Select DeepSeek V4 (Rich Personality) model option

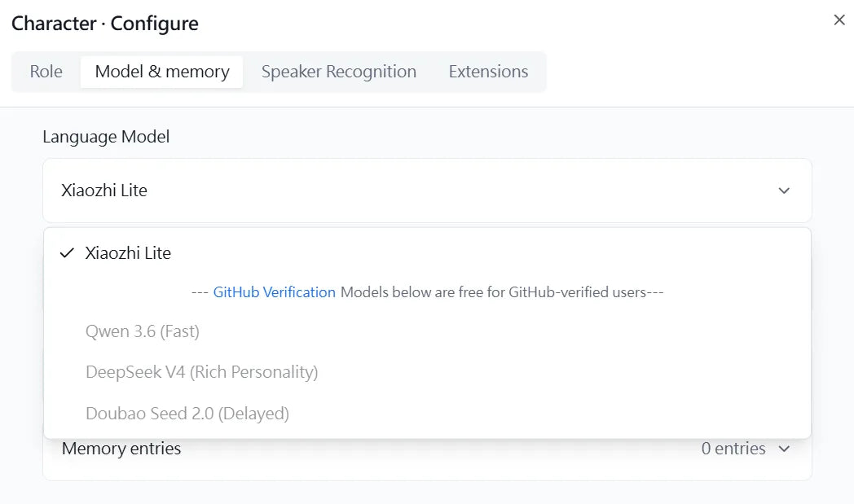(x=427, y=372)
